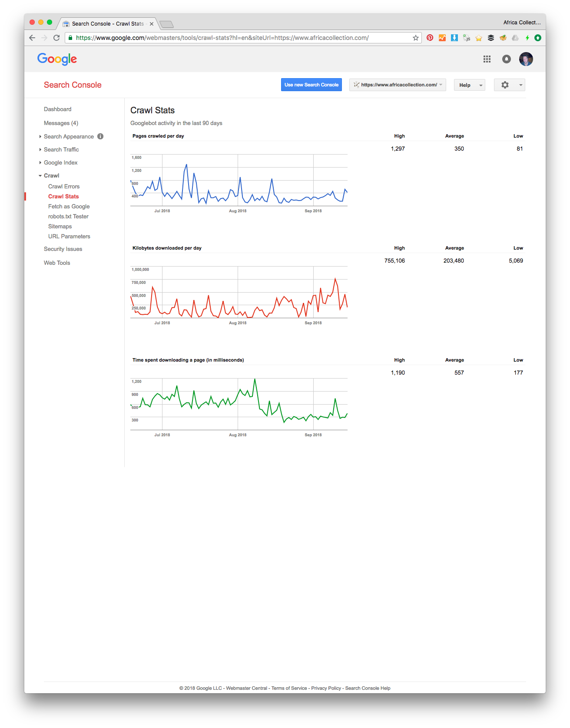570x728 pixels.
Task: Expand the Search Traffic section
Action: pyautogui.click(x=40, y=149)
